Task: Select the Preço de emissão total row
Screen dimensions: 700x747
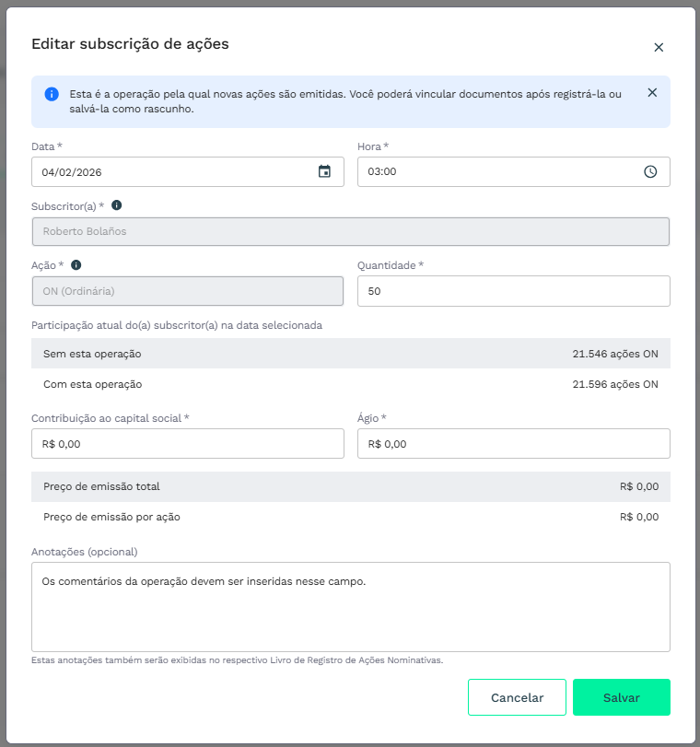Action: coord(350,486)
